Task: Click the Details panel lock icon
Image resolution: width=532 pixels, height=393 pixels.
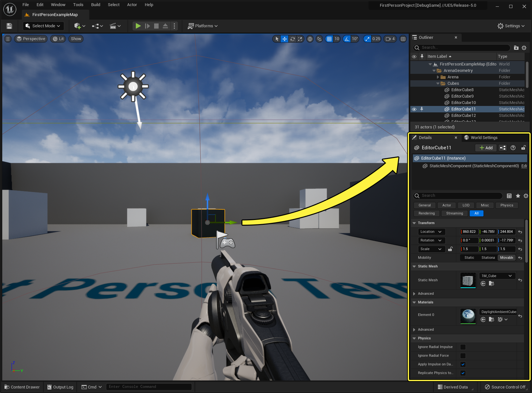Action: [x=523, y=148]
